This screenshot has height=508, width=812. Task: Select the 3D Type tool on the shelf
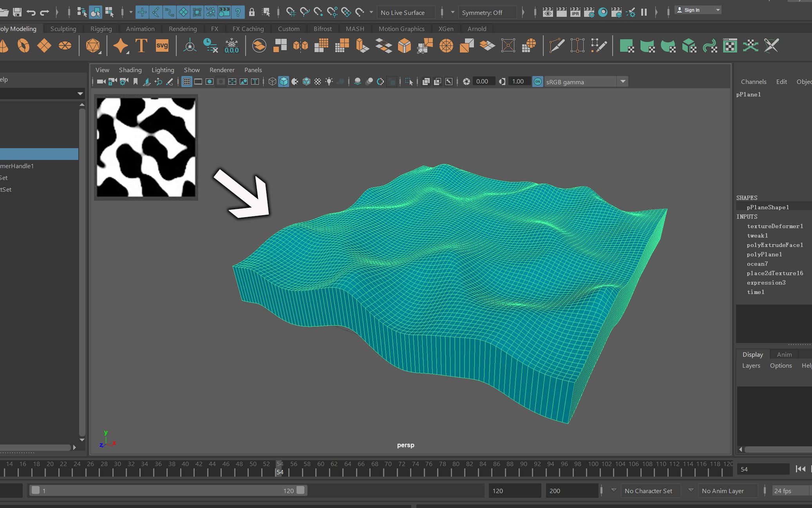click(x=141, y=45)
